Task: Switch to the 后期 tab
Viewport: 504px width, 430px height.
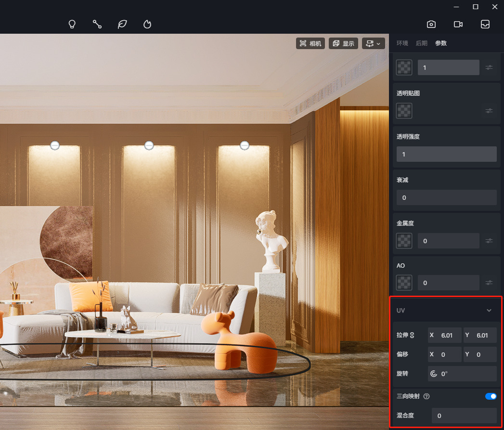Action: [421, 43]
